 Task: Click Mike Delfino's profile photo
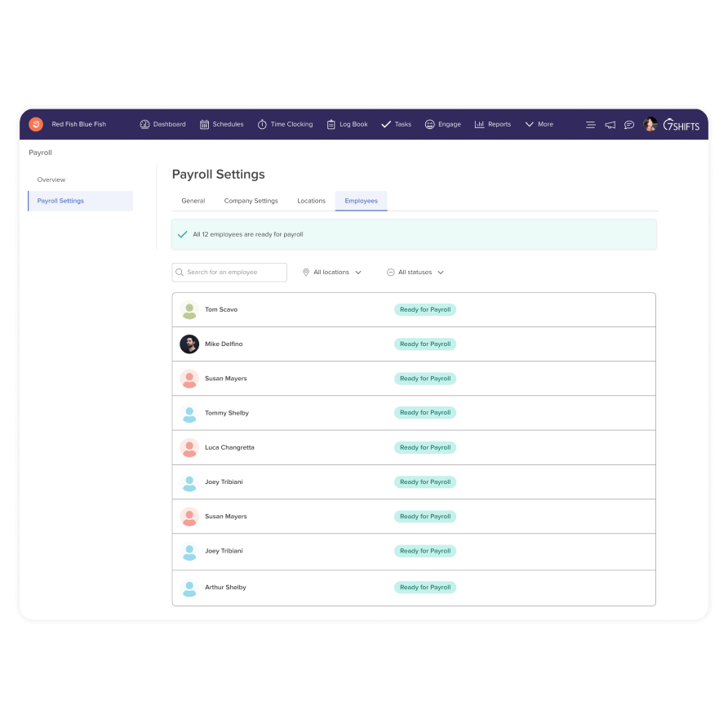coord(189,344)
